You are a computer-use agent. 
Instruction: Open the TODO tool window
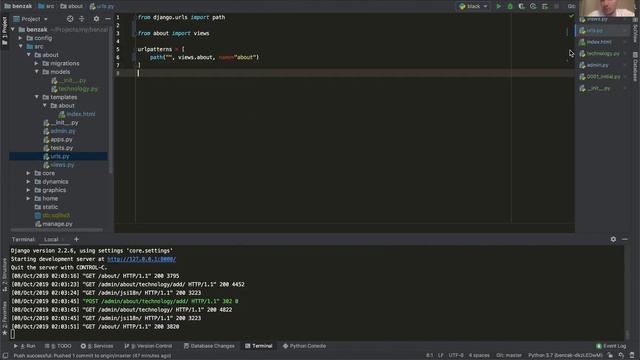tap(58, 346)
